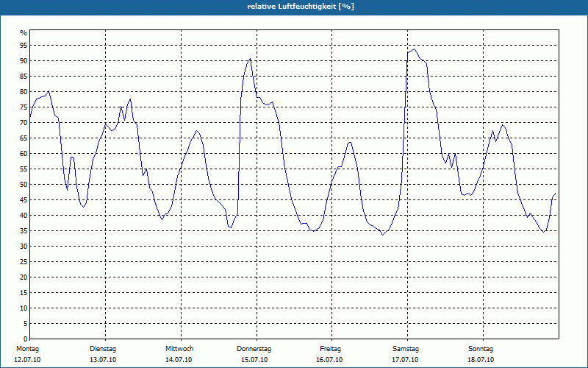This screenshot has width=588, height=368.
Task: Select the 'Donnerstag' day label
Action: [x=254, y=349]
